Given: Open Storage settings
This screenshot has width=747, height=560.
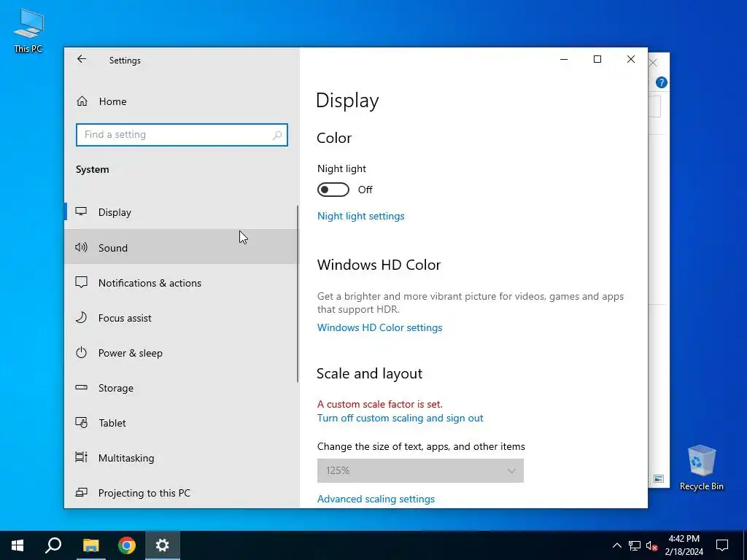Looking at the screenshot, I should pos(182,388).
